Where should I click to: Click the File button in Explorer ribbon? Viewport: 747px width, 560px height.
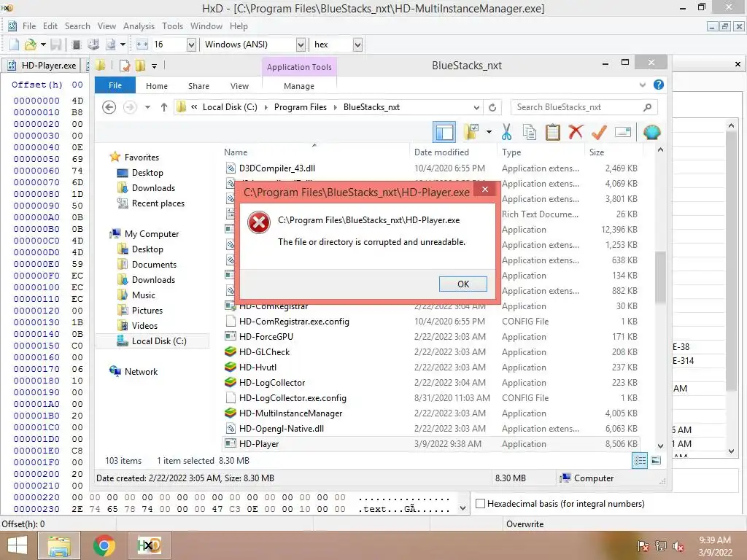(x=115, y=86)
